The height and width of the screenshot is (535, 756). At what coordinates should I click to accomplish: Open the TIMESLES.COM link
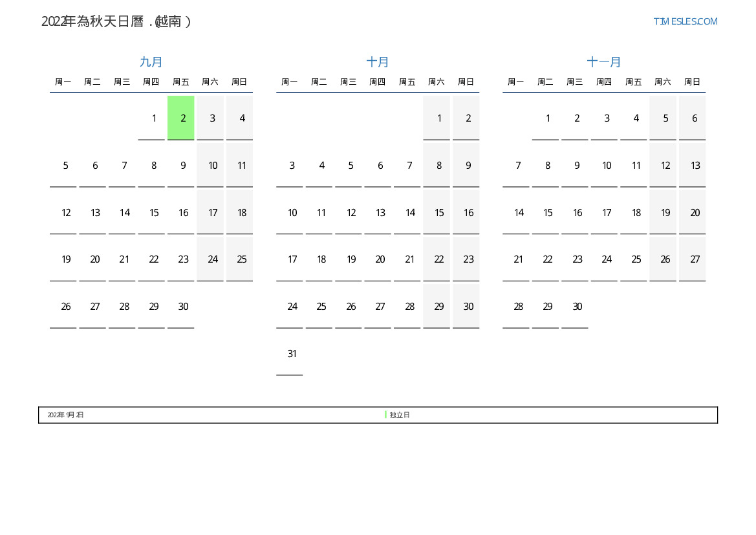685,21
